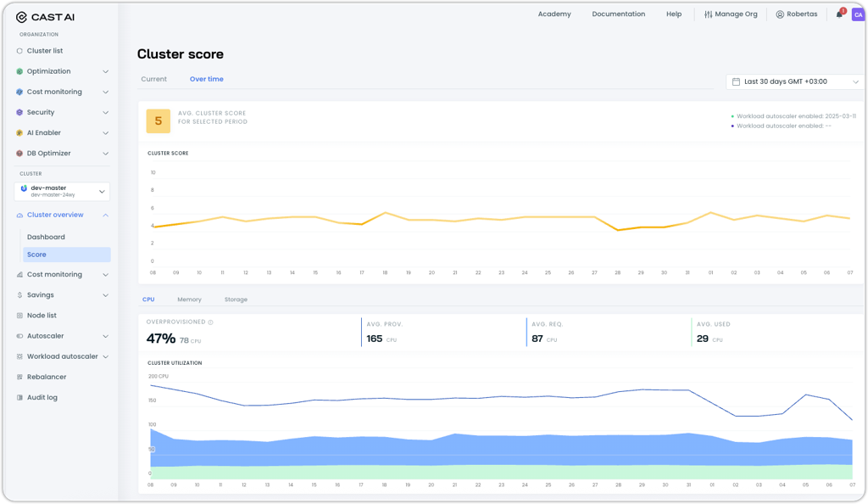The image size is (868, 504).
Task: Click the AI Enabler icon
Action: [19, 133]
